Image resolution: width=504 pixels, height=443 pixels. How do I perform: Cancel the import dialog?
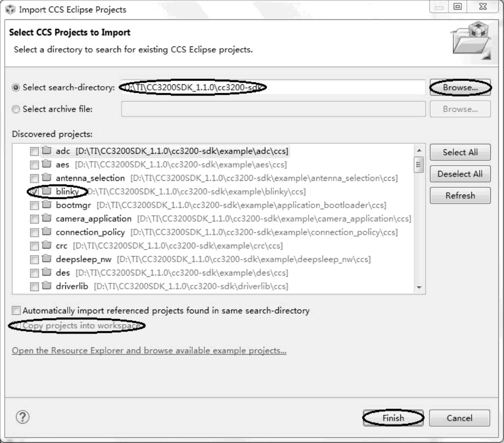click(459, 418)
